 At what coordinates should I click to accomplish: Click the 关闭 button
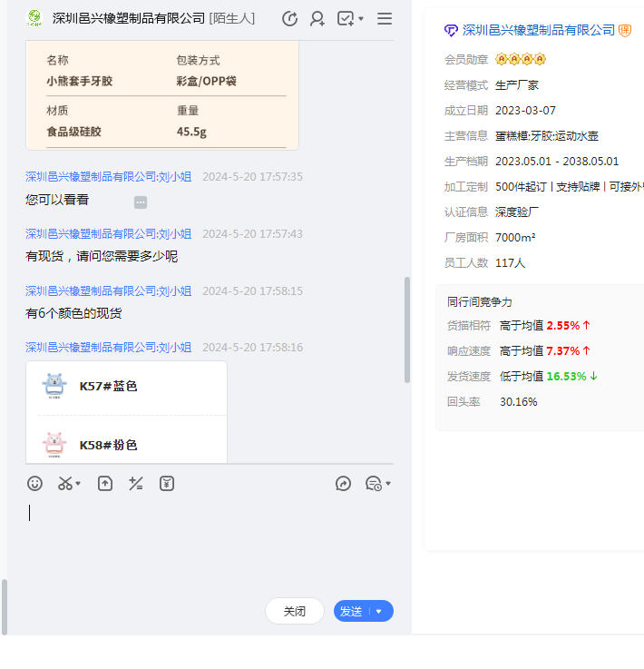[294, 612]
